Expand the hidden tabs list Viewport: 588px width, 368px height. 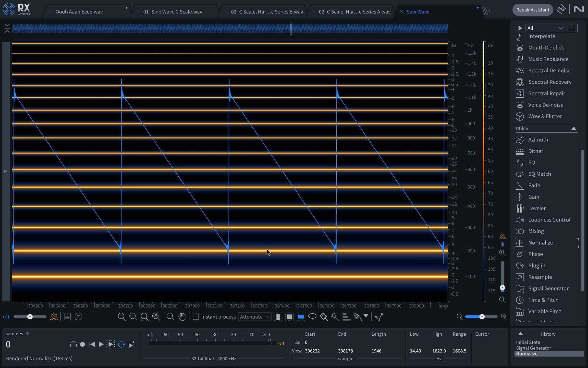(487, 11)
